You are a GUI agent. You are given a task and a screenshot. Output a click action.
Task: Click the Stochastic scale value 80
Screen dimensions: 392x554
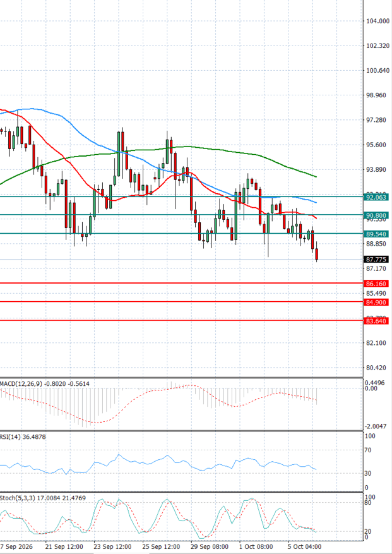(x=368, y=503)
